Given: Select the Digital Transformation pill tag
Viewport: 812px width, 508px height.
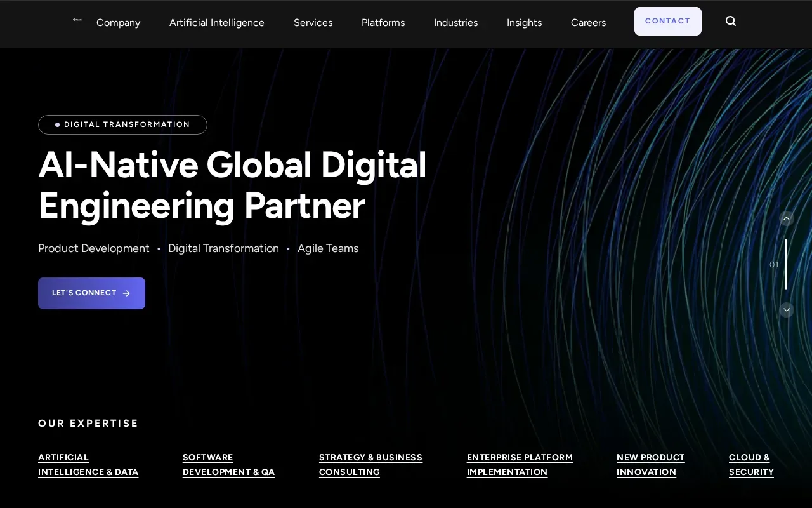Looking at the screenshot, I should click(x=122, y=124).
